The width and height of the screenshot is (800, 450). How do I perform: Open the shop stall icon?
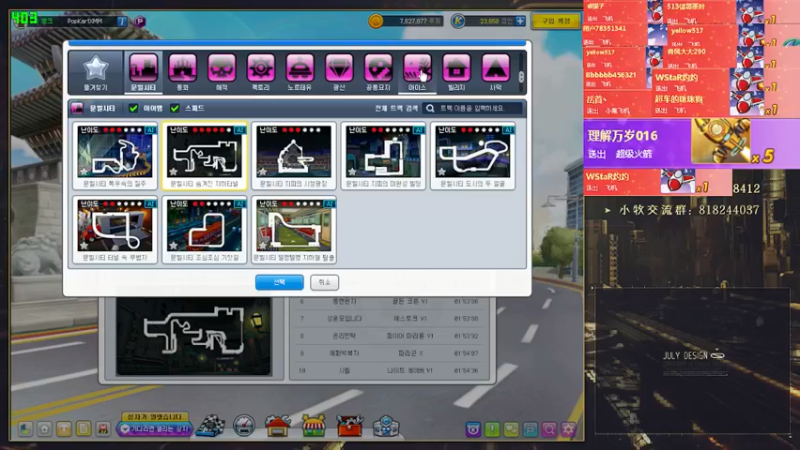[x=313, y=426]
